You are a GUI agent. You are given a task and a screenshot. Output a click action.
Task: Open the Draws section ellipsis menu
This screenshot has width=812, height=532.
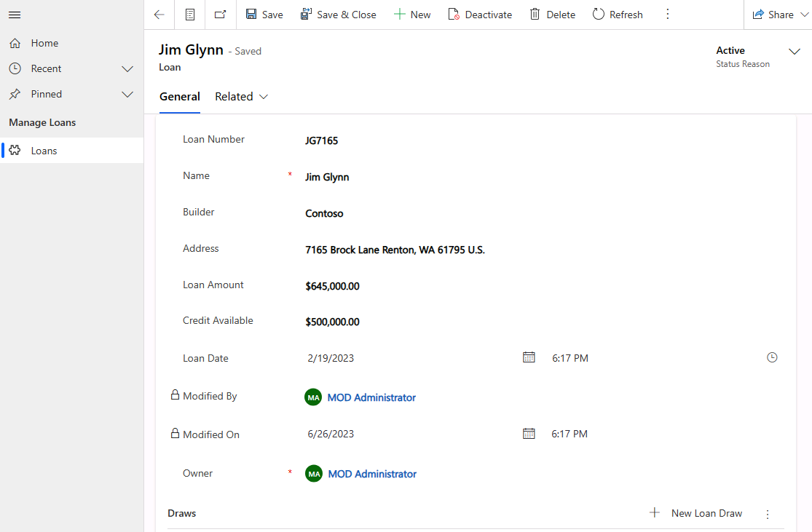click(768, 514)
